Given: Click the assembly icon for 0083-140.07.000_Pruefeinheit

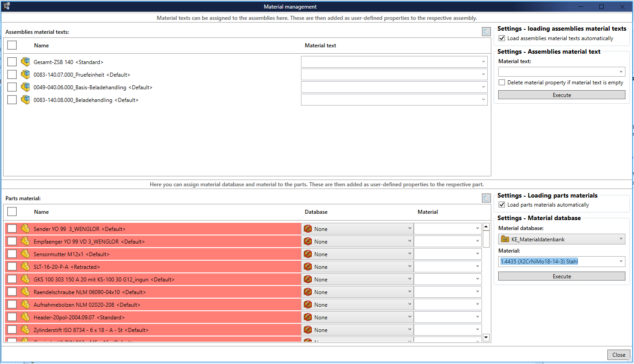Looking at the screenshot, I should coord(25,74).
